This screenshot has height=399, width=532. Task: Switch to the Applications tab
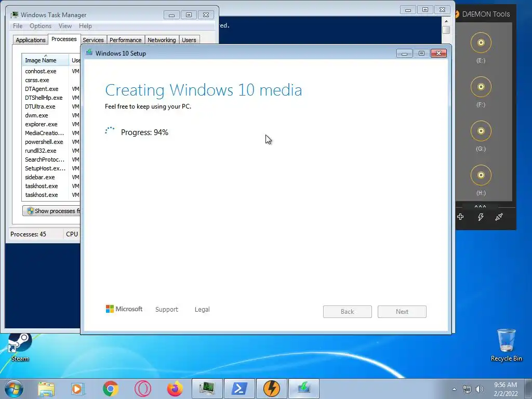[x=31, y=40]
